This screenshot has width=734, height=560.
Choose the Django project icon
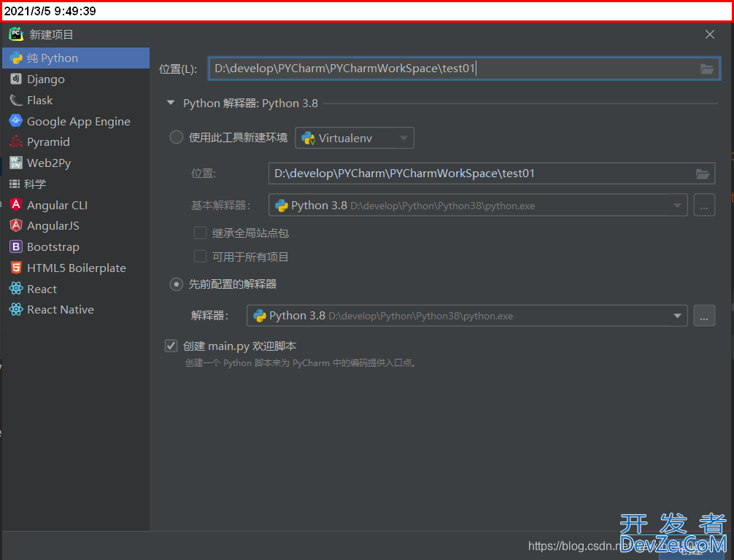click(16, 79)
